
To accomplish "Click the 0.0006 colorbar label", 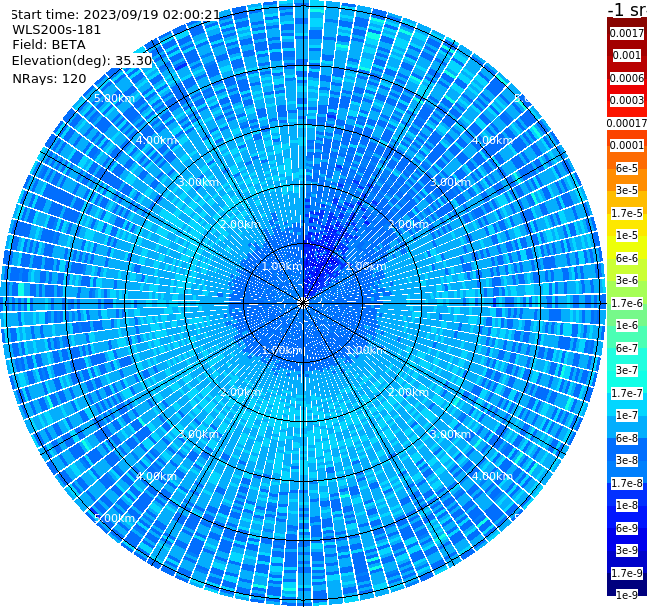I will pyautogui.click(x=627, y=78).
